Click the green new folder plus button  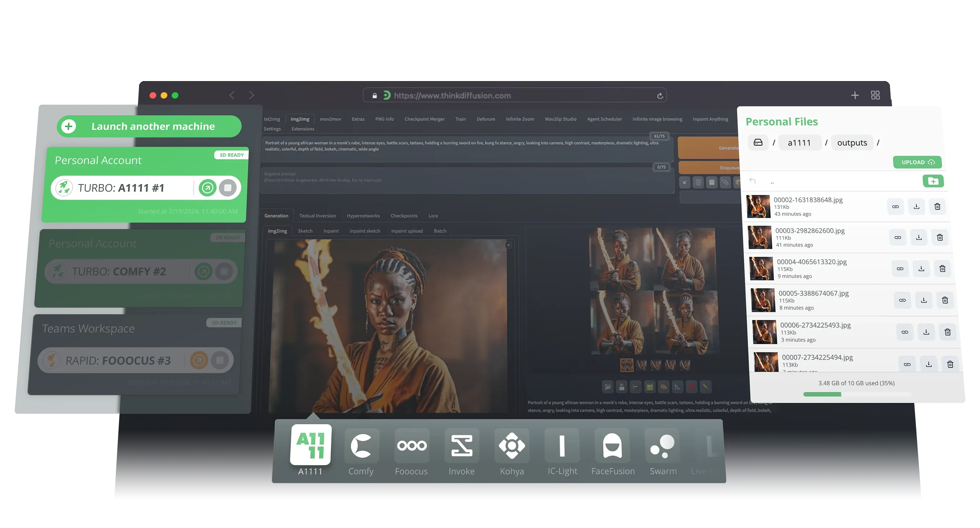933,181
